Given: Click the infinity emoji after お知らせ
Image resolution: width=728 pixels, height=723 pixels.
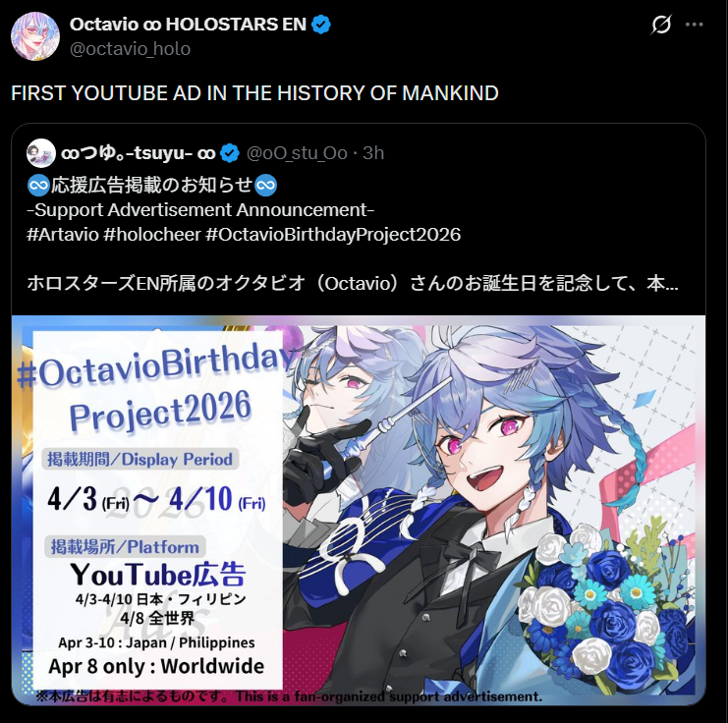Looking at the screenshot, I should tap(266, 186).
